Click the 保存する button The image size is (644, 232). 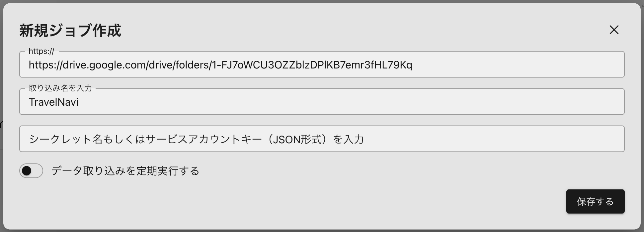595,201
